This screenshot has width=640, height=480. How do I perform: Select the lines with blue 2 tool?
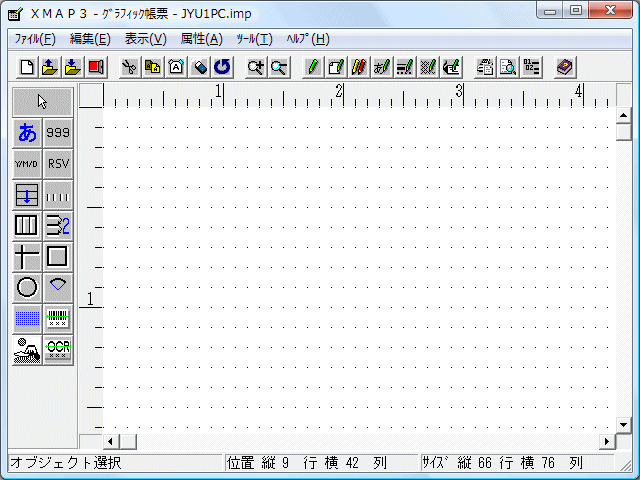(58, 226)
